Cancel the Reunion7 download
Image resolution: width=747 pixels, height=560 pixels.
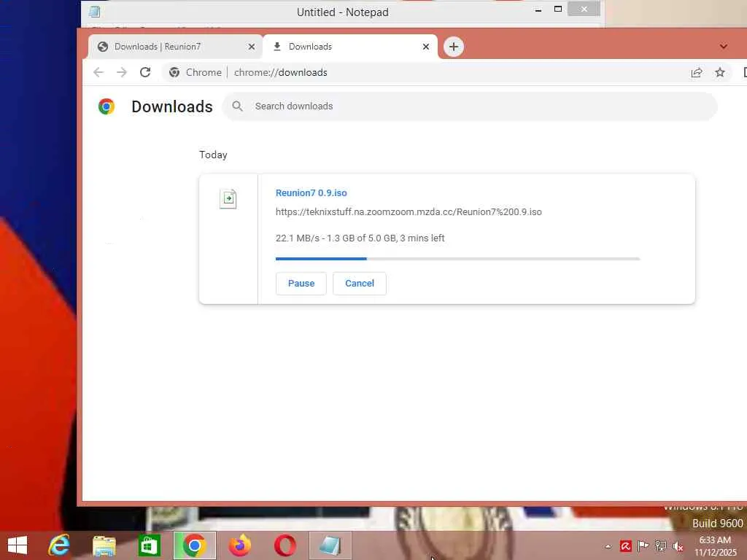(359, 284)
